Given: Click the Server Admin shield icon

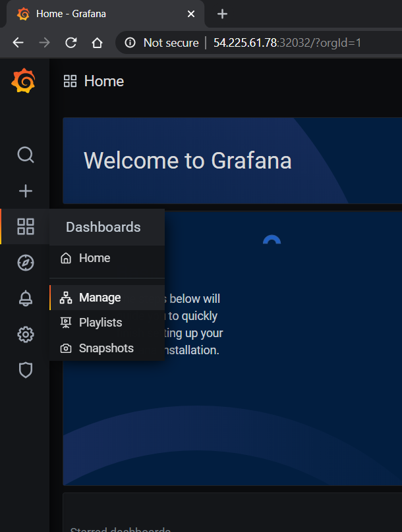Looking at the screenshot, I should (x=25, y=370).
